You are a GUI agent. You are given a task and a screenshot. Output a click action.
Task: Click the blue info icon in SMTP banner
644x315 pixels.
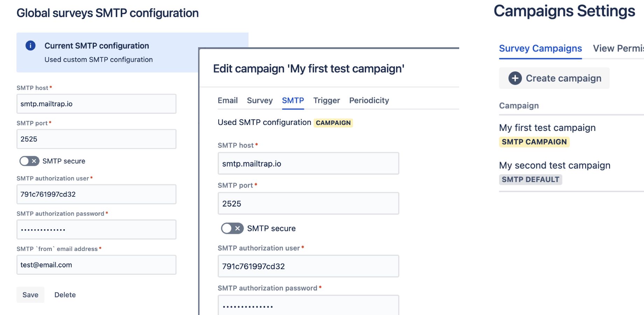(30, 45)
